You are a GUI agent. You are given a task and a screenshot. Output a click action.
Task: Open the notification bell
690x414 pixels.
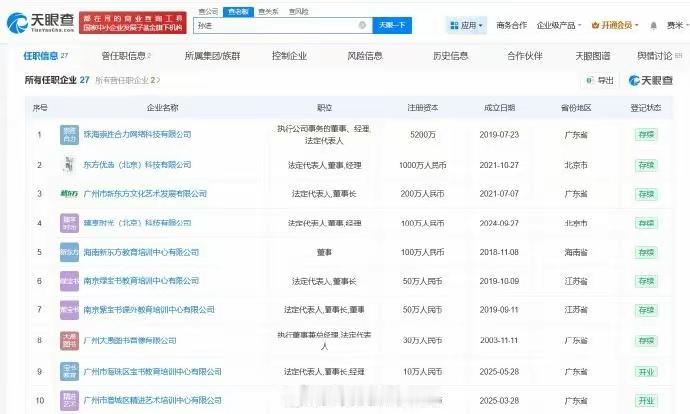pos(653,26)
